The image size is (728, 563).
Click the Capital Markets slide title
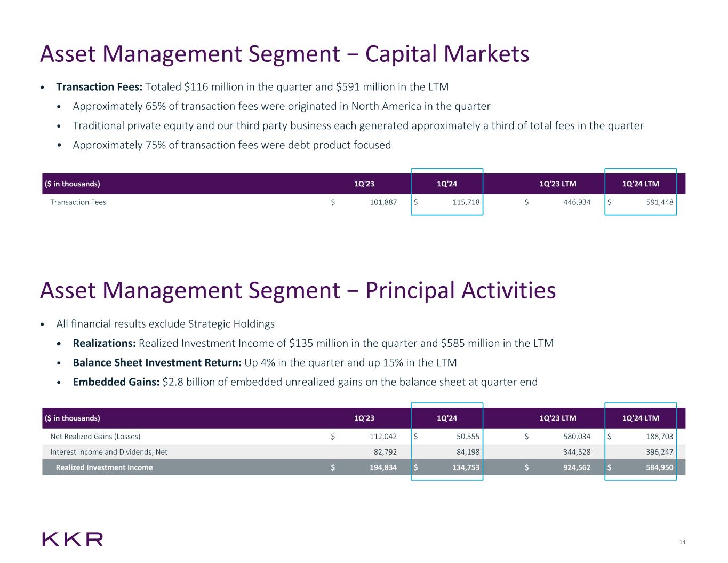coord(284,54)
